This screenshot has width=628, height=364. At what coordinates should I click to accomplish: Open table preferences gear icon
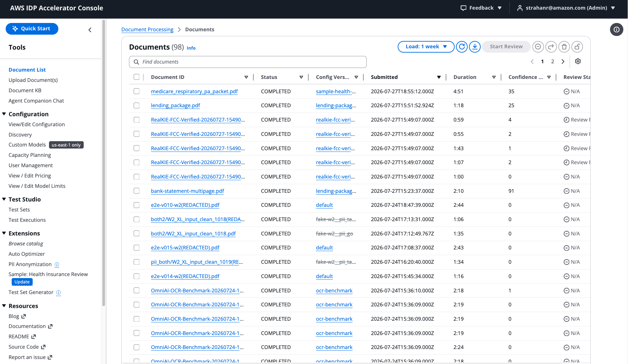(578, 61)
